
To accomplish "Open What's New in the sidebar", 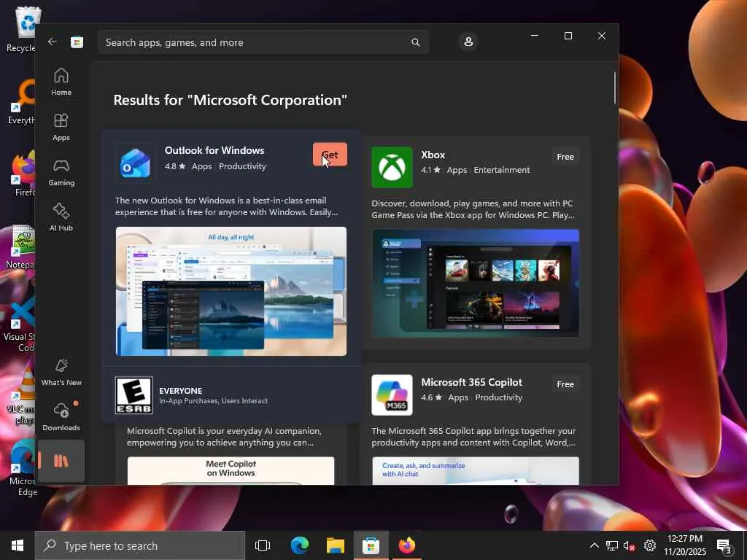I will (61, 373).
